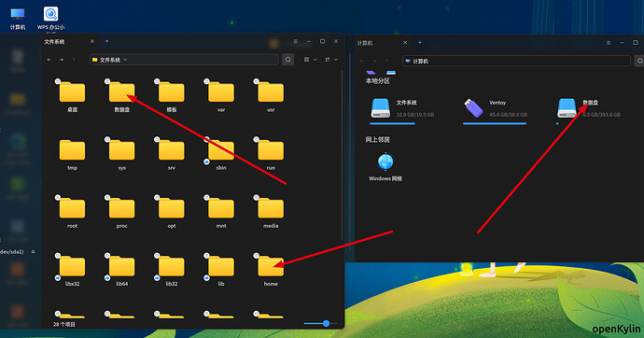The image size is (644, 338).
Task: Select the Ventoy USB drive
Action: point(473,108)
